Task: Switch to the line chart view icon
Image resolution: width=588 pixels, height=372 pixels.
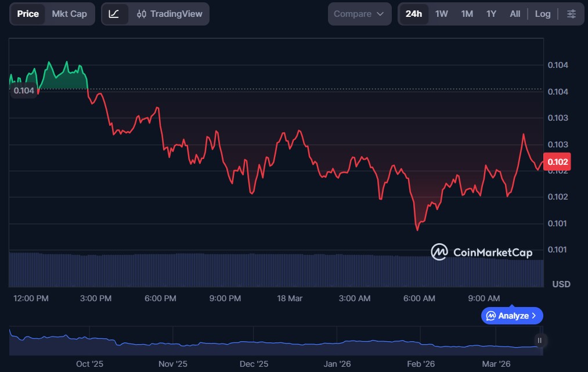Action: click(114, 14)
